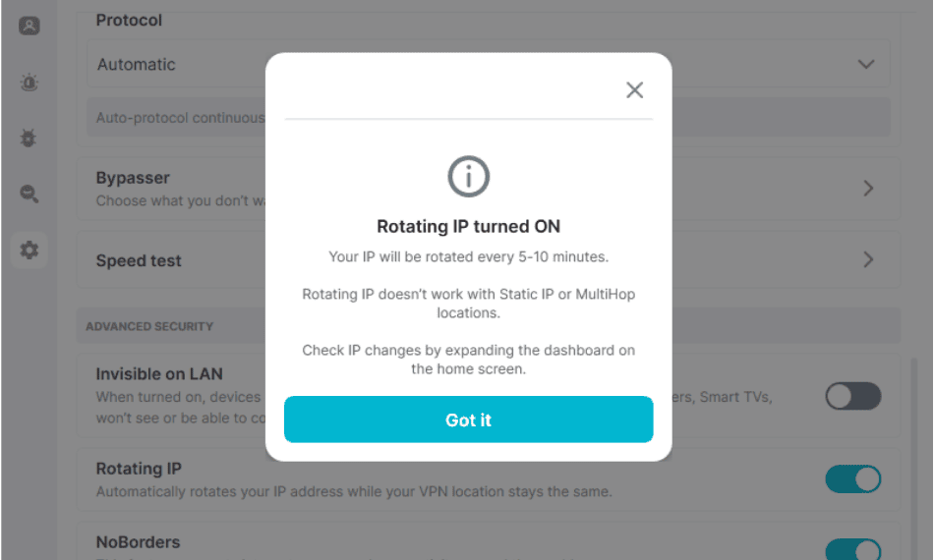Click the settings page vertical scrollbar
The width and height of the screenshot is (934, 560).
click(913, 458)
